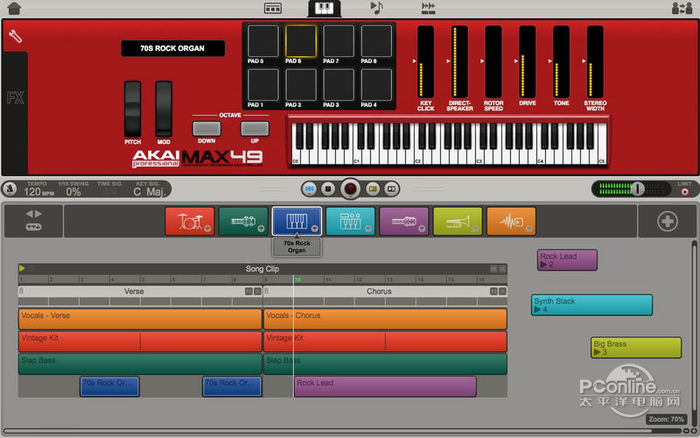Toggle the rightmost transport mode button
Viewport: 700px width, 438px height.
click(x=392, y=189)
